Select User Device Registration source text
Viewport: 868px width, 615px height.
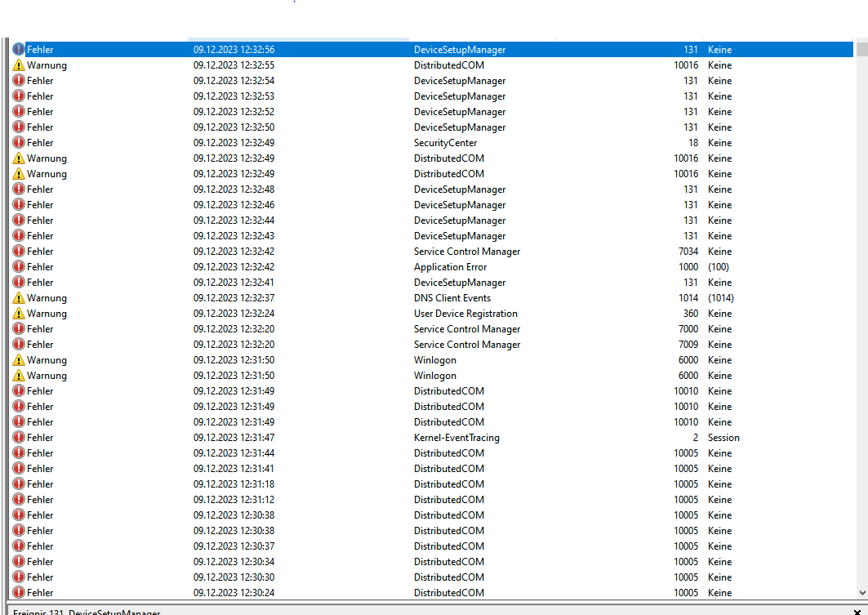coord(465,313)
